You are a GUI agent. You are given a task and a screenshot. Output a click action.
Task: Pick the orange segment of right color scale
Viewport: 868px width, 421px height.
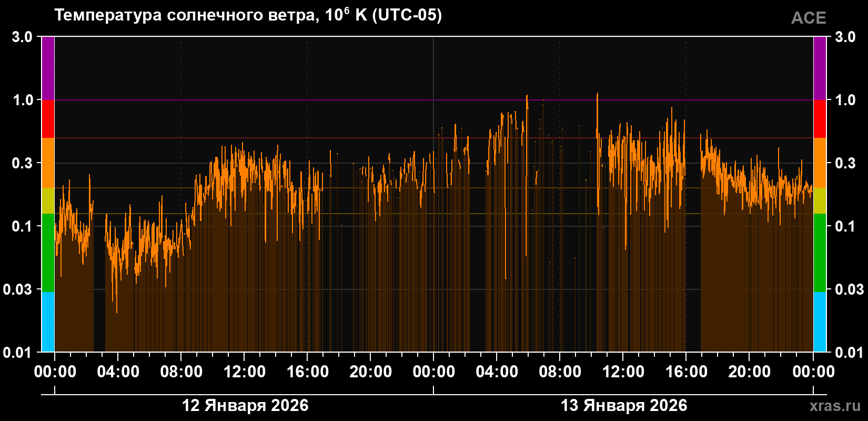tap(820, 163)
